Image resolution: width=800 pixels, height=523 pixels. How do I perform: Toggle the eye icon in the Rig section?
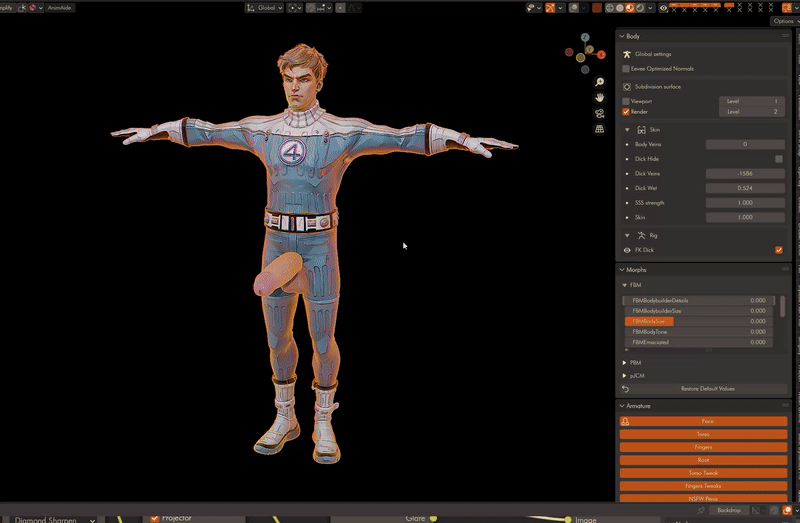(627, 250)
